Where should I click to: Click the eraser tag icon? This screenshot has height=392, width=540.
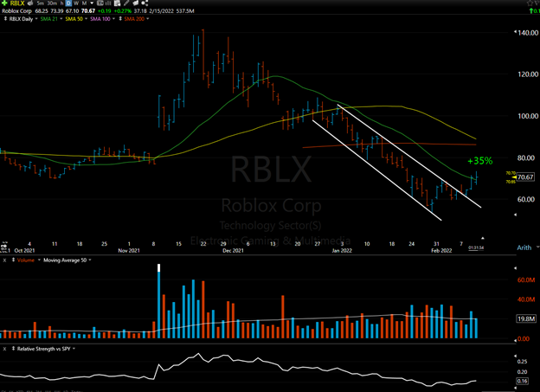pyautogui.click(x=135, y=3)
